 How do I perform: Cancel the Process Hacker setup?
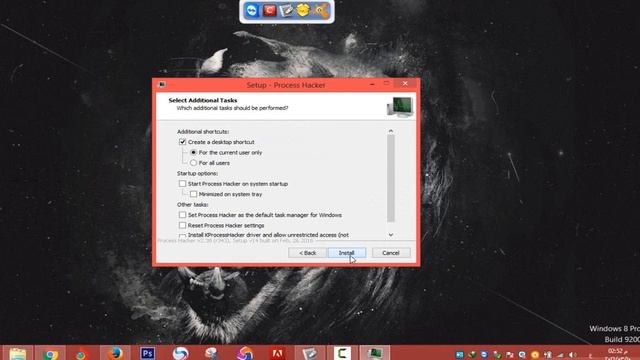click(391, 253)
